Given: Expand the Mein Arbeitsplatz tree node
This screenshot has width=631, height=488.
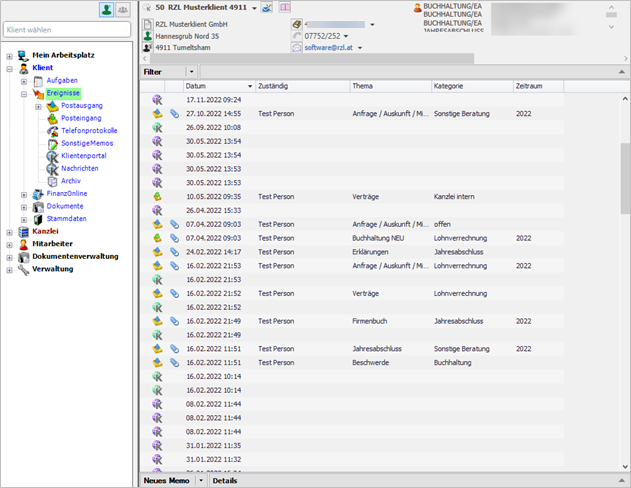Looking at the screenshot, I should tap(9, 55).
